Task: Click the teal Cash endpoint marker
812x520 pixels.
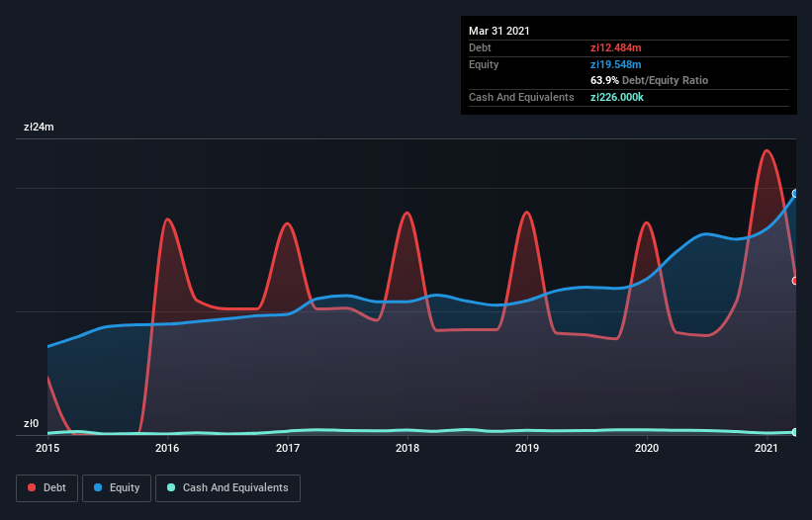Action: pyautogui.click(x=795, y=432)
